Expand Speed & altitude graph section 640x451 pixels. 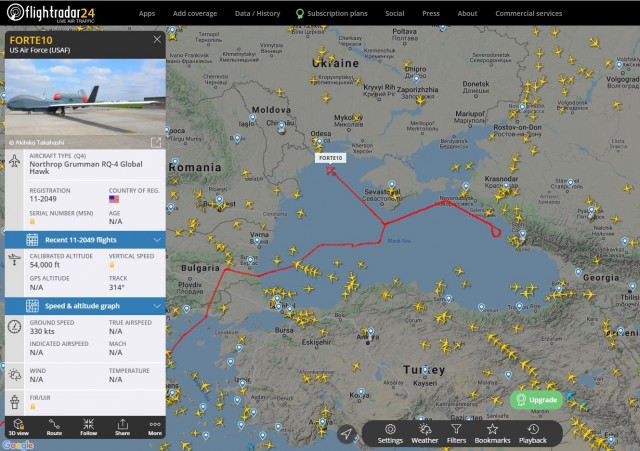coord(85,306)
